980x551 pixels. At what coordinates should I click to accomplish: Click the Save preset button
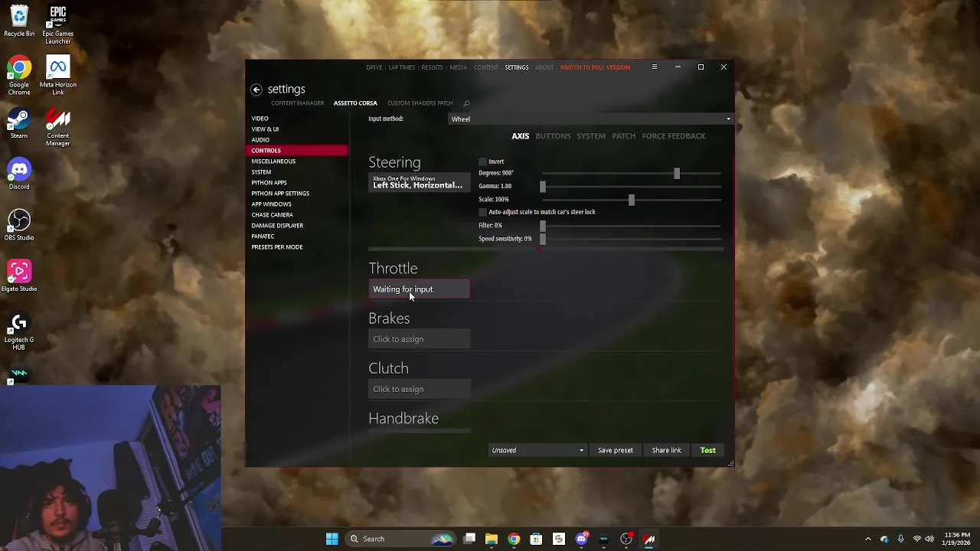[x=616, y=450]
